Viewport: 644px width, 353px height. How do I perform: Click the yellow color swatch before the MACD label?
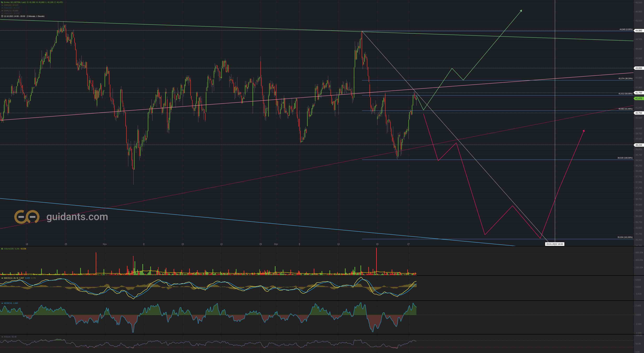point(2,278)
